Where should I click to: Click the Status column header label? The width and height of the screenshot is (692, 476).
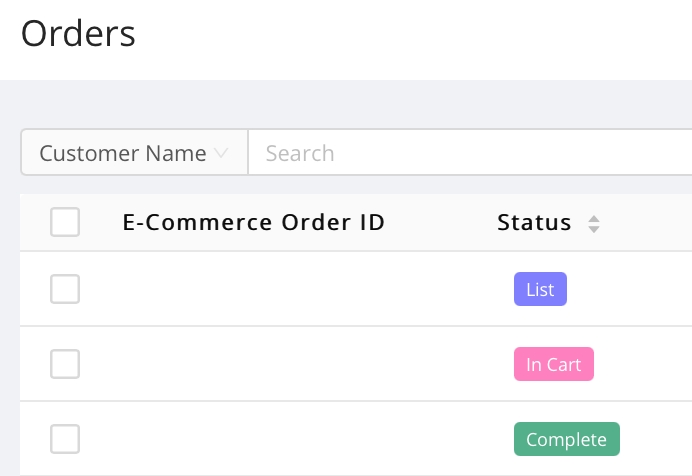click(534, 222)
